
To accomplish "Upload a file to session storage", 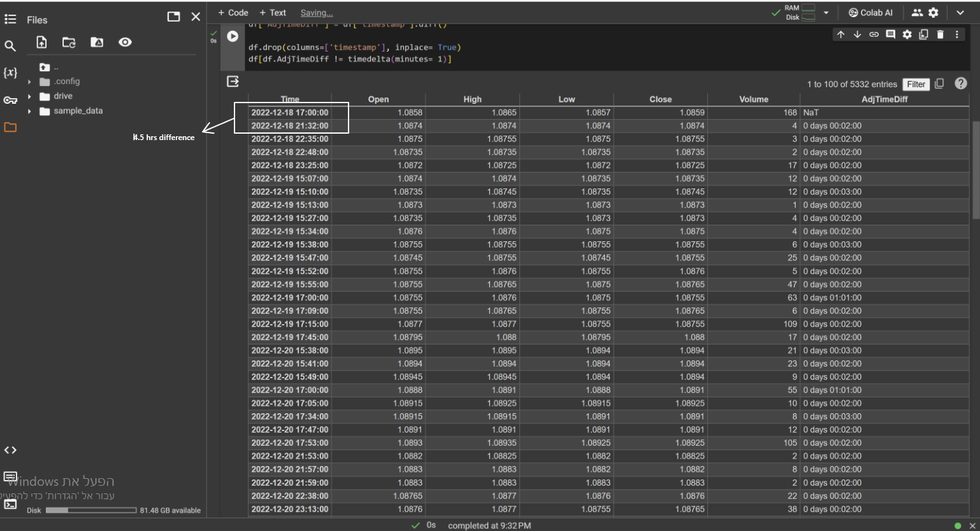I will click(42, 43).
